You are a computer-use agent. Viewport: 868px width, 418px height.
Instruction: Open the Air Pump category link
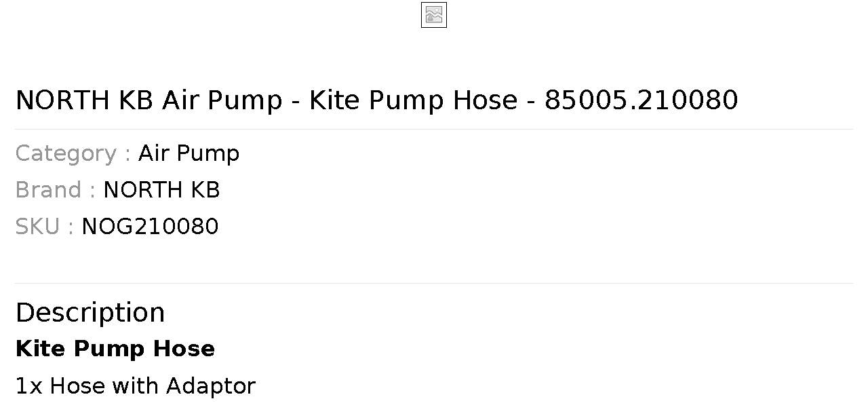(189, 153)
